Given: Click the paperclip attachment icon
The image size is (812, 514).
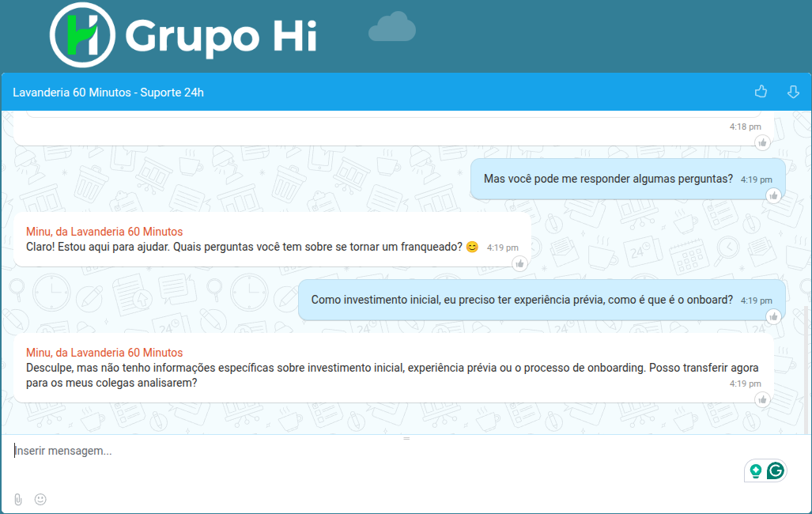Looking at the screenshot, I should 18,500.
